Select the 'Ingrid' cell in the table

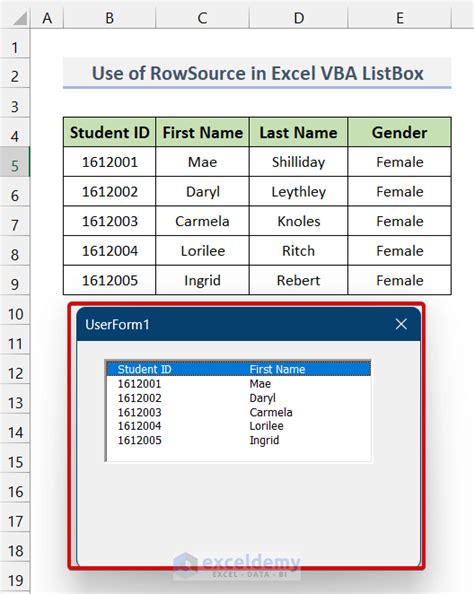click(202, 280)
